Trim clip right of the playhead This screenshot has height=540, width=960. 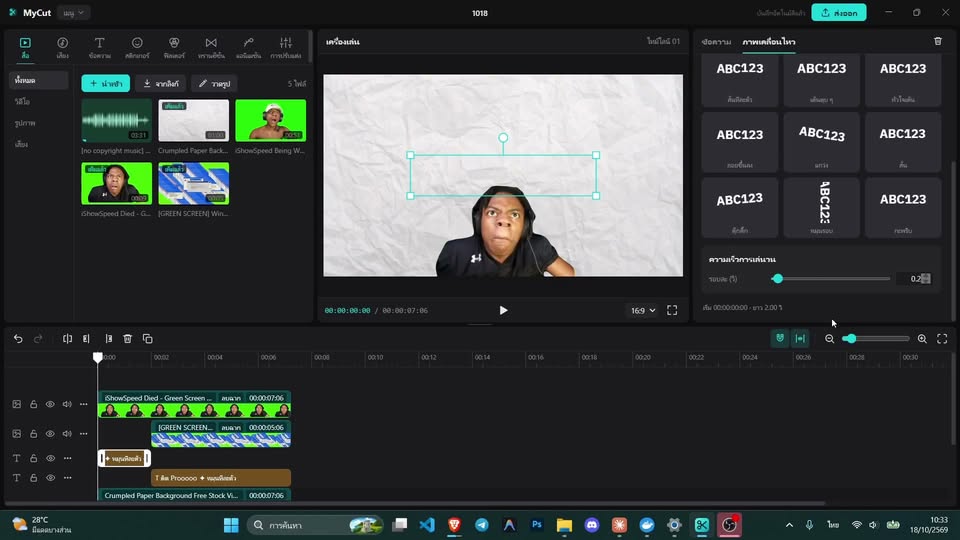pos(108,339)
